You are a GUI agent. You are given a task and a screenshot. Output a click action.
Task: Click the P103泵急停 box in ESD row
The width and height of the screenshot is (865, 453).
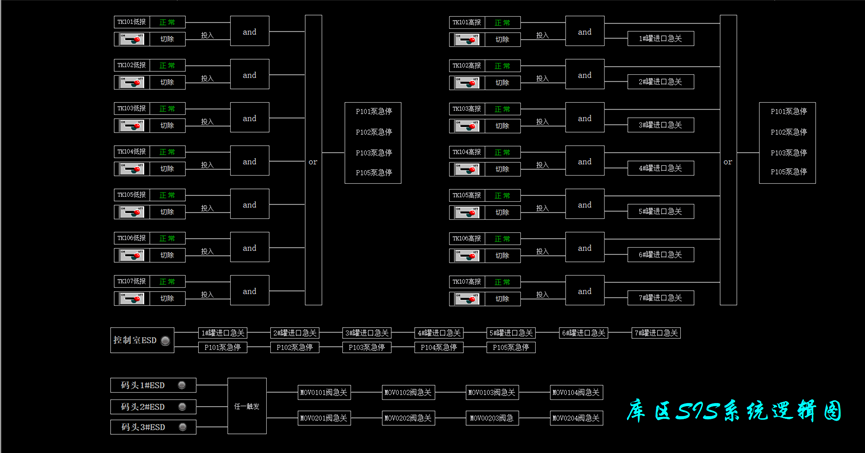click(367, 348)
